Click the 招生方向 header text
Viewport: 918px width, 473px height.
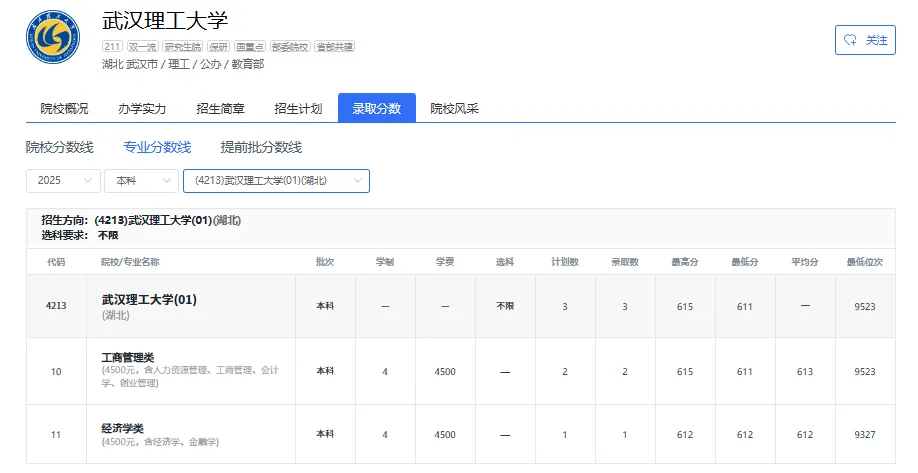pyautogui.click(x=141, y=220)
